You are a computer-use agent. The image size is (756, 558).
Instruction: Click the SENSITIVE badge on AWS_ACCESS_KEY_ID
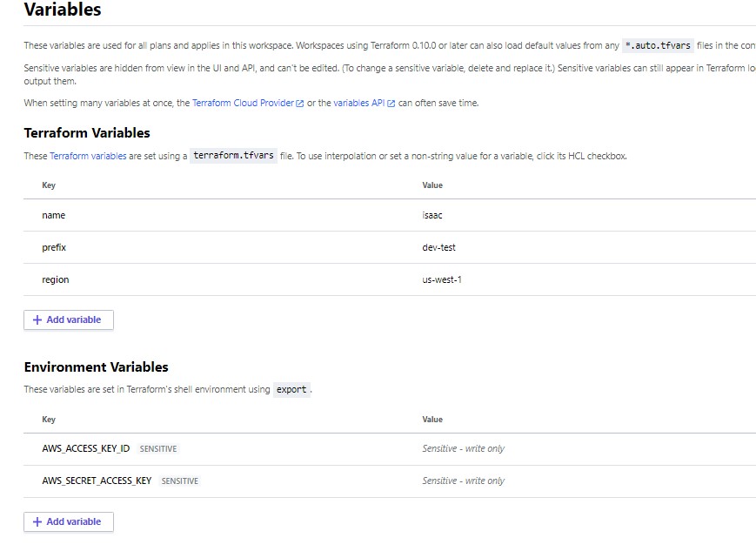pyautogui.click(x=158, y=448)
